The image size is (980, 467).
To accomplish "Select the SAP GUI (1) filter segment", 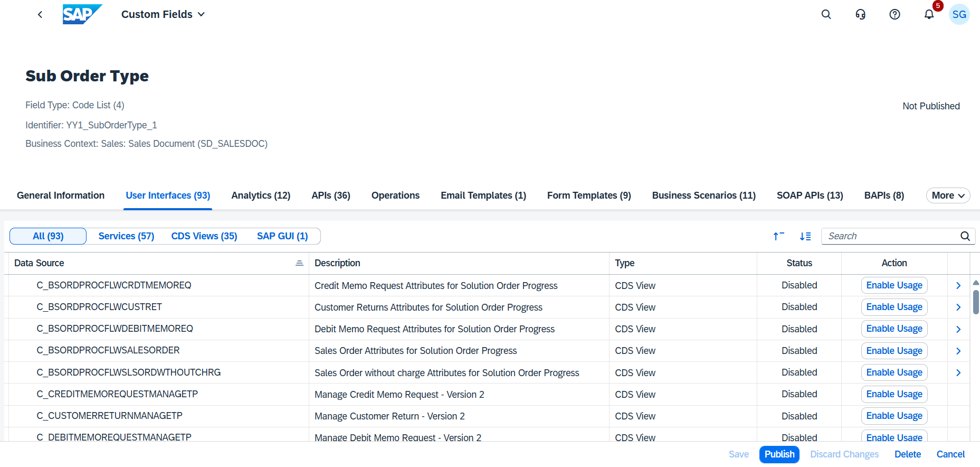I will 282,236.
